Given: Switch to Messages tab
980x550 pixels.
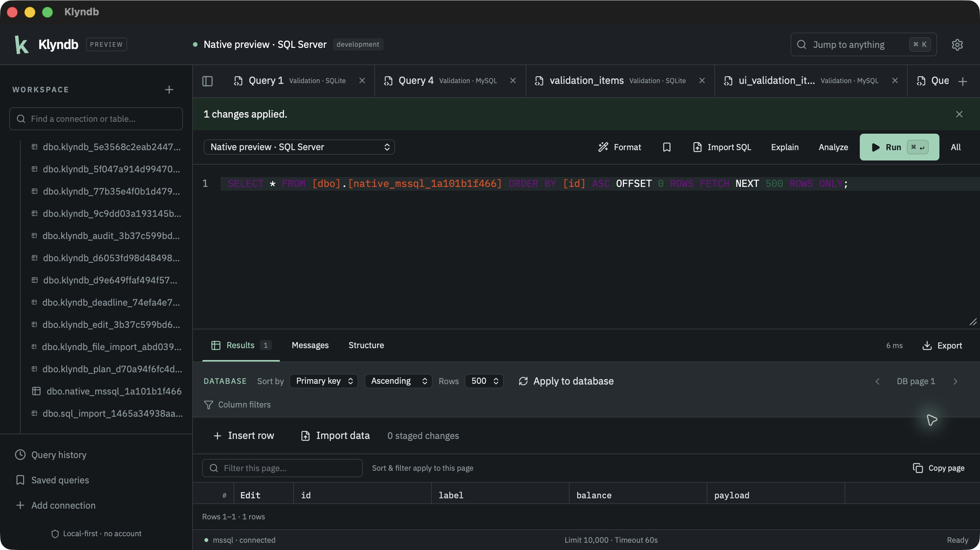Looking at the screenshot, I should click(310, 345).
